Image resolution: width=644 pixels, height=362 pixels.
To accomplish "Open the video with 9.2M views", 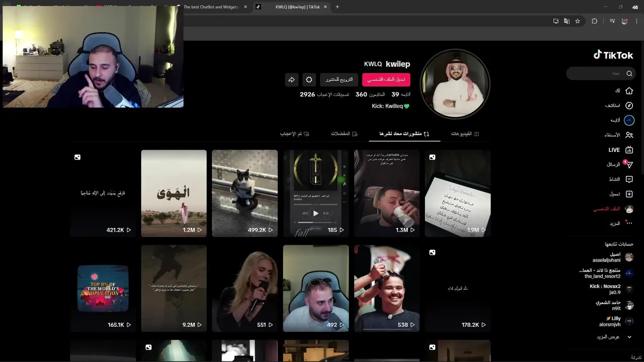I will point(174,289).
